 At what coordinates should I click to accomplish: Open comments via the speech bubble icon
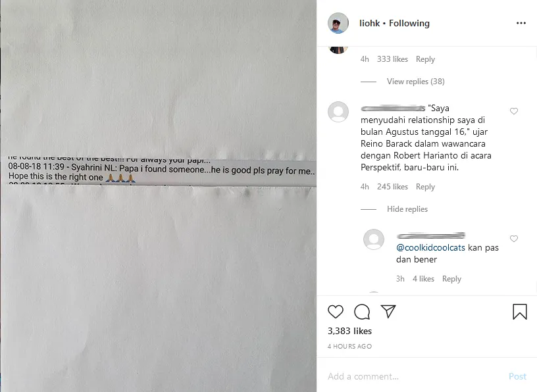362,312
